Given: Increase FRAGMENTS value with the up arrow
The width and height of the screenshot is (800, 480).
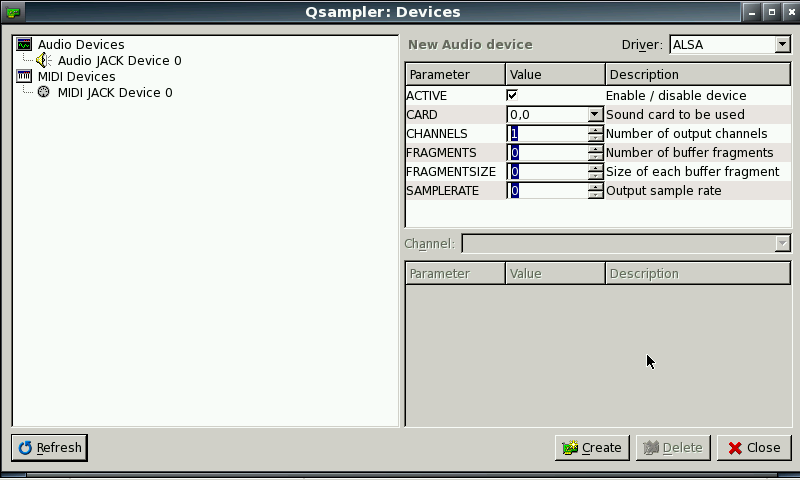Looking at the screenshot, I should click(595, 148).
